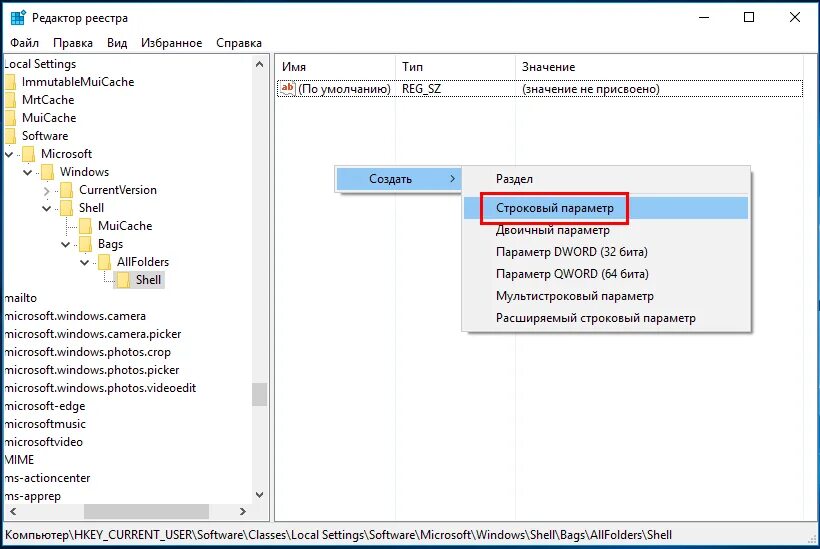The height and width of the screenshot is (549, 820).
Task: Open the Создать submenu item
Action: (x=398, y=179)
